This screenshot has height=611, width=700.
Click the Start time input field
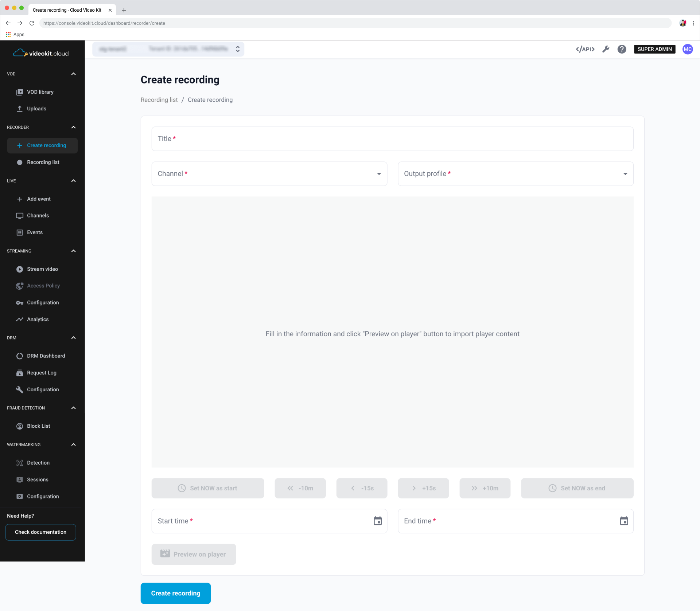click(269, 521)
